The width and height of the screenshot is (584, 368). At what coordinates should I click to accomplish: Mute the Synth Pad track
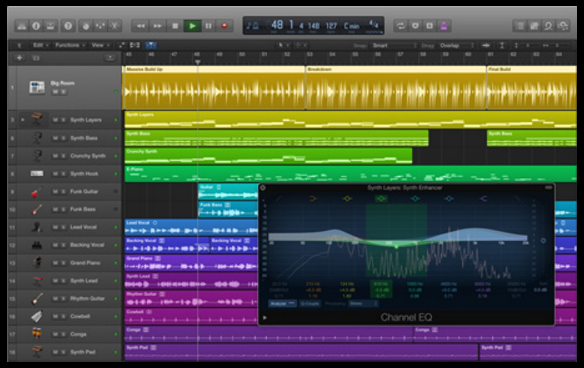click(55, 352)
